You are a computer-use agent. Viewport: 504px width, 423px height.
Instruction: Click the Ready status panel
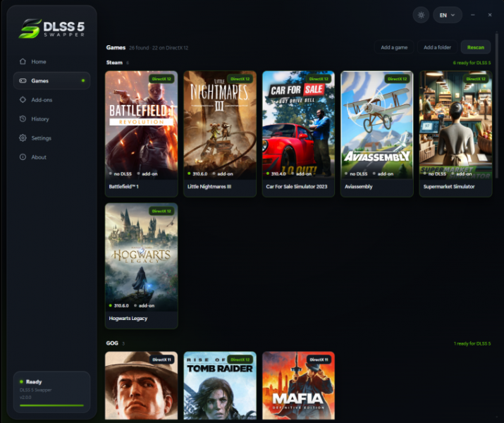tap(51, 392)
